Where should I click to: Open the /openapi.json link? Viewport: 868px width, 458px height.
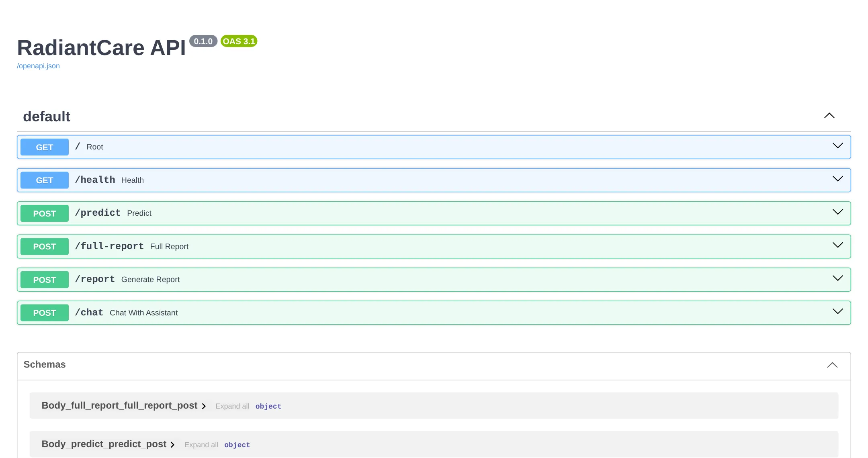[x=38, y=66]
